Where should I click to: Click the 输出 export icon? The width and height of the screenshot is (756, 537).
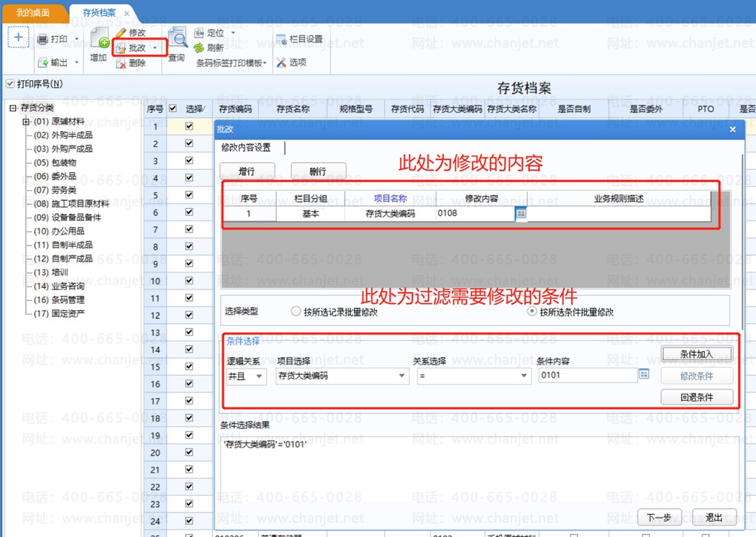43,63
